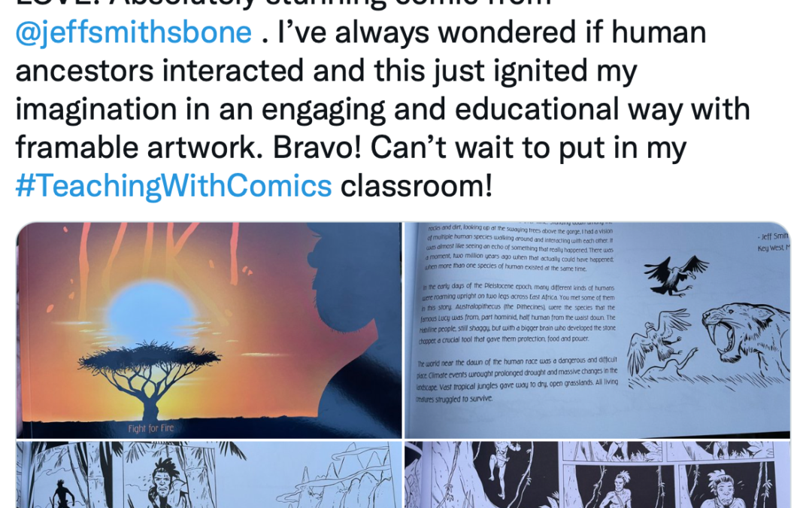Click the flying vulture drawing
The image size is (812, 508).
point(674,275)
